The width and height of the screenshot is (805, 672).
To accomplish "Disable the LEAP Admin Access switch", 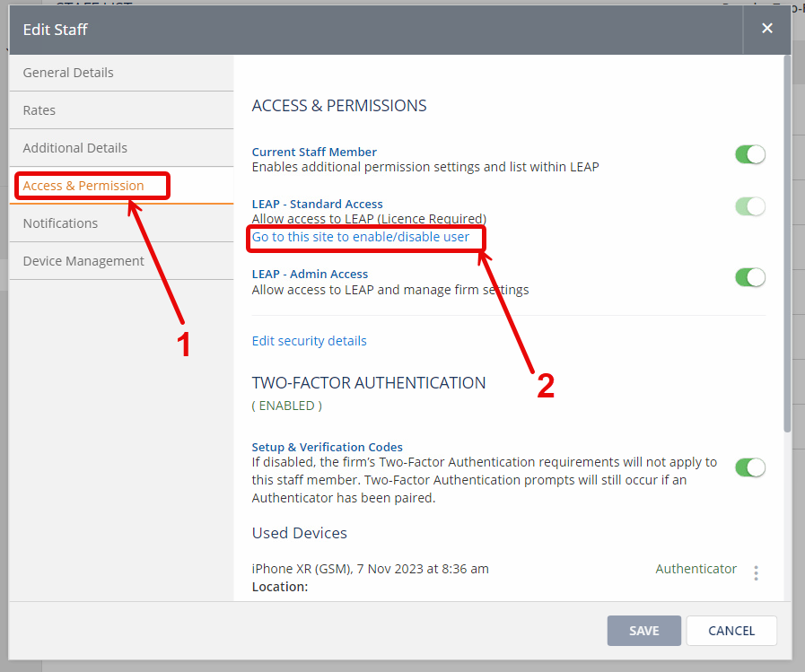I will (x=749, y=277).
